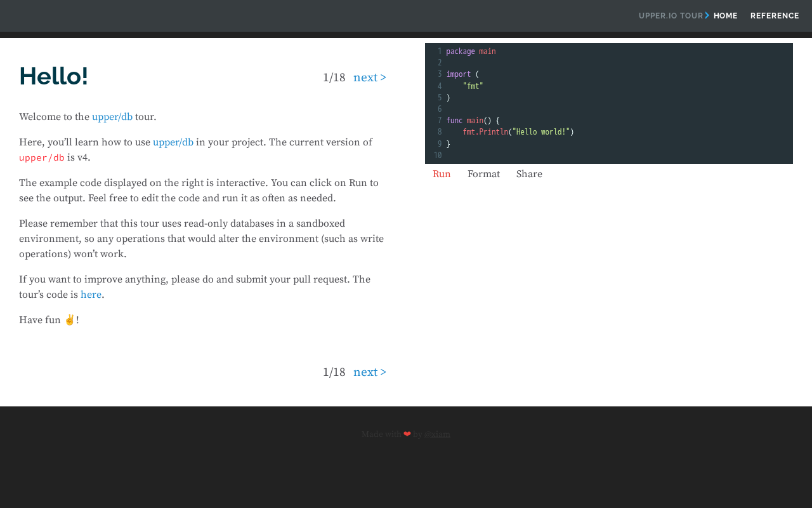The height and width of the screenshot is (508, 812).
Task: Click the victory hand emoji after Have fun
Action: [x=70, y=319]
